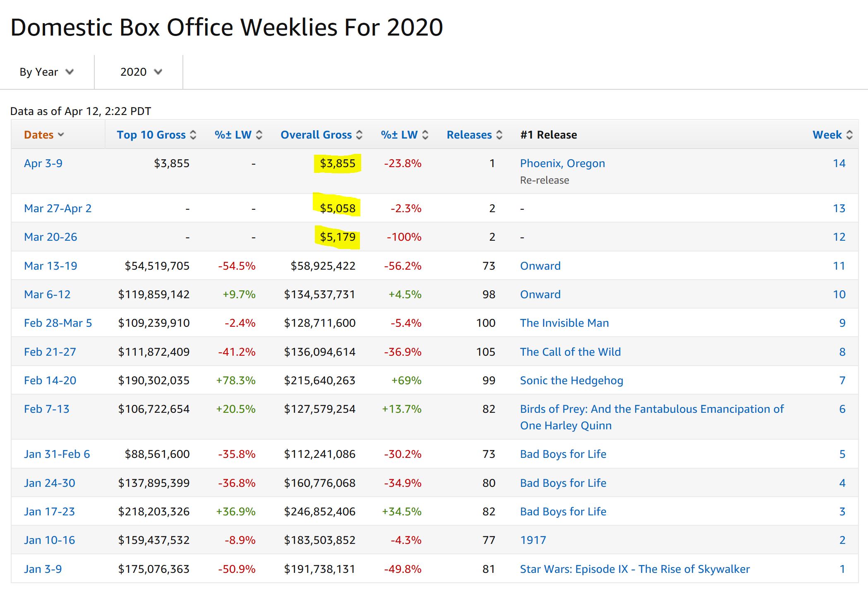Open The Invisible Man link
Viewport: 868px width, 608px height.
564,323
